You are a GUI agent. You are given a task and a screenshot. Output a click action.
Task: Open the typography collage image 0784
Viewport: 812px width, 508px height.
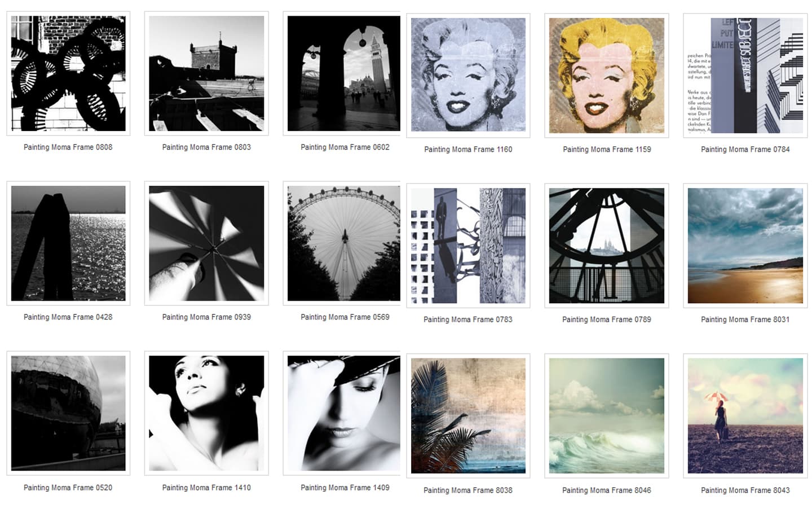point(745,75)
